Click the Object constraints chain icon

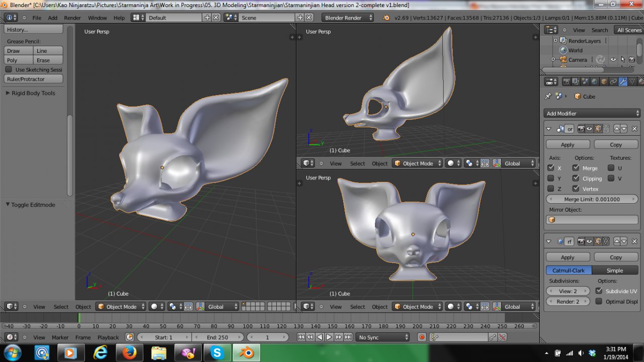613,81
